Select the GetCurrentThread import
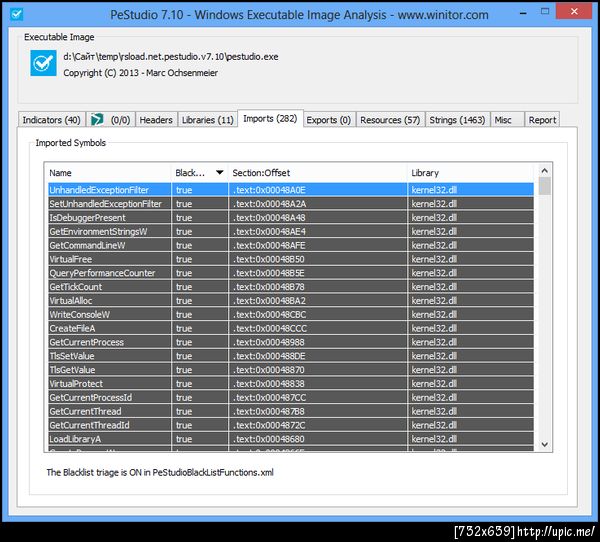The height and width of the screenshot is (542, 600). click(291, 411)
